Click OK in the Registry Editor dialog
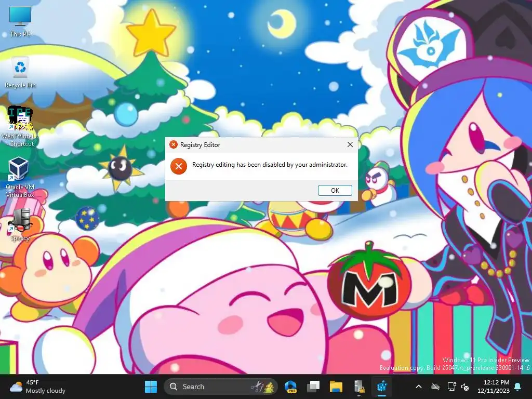532x399 pixels. tap(335, 190)
